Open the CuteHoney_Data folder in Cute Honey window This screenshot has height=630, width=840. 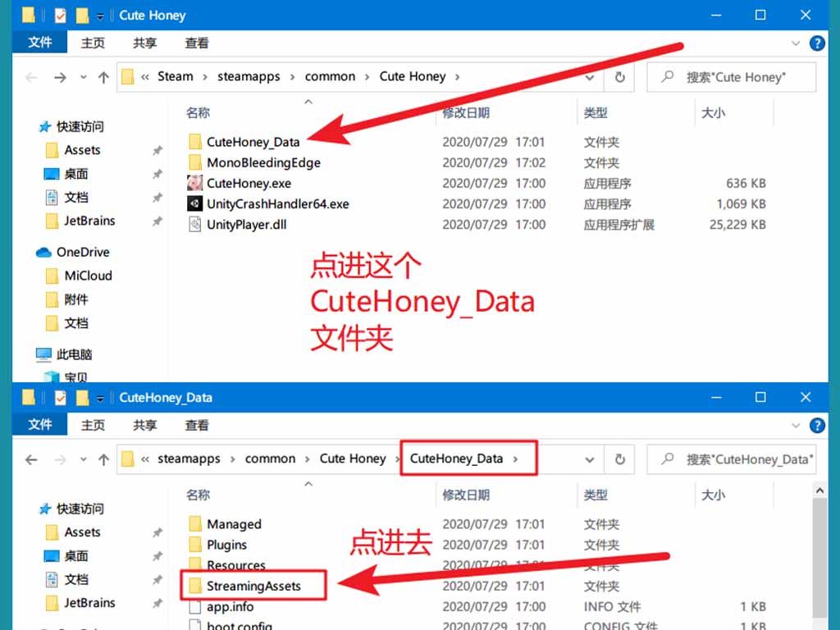click(x=253, y=142)
